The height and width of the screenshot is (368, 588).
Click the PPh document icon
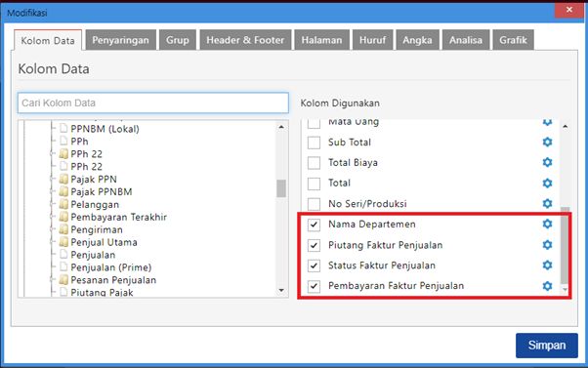coord(63,142)
